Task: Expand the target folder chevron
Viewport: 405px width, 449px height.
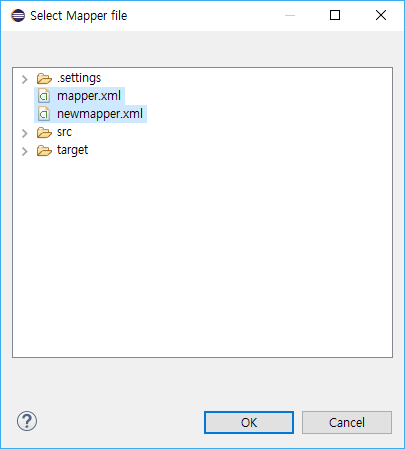Action: tap(25, 151)
